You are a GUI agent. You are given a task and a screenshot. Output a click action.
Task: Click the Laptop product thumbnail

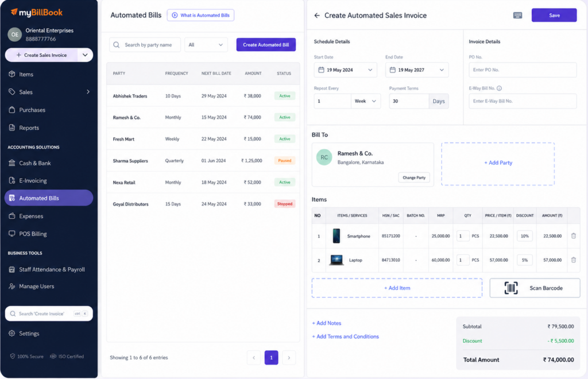[x=336, y=260]
